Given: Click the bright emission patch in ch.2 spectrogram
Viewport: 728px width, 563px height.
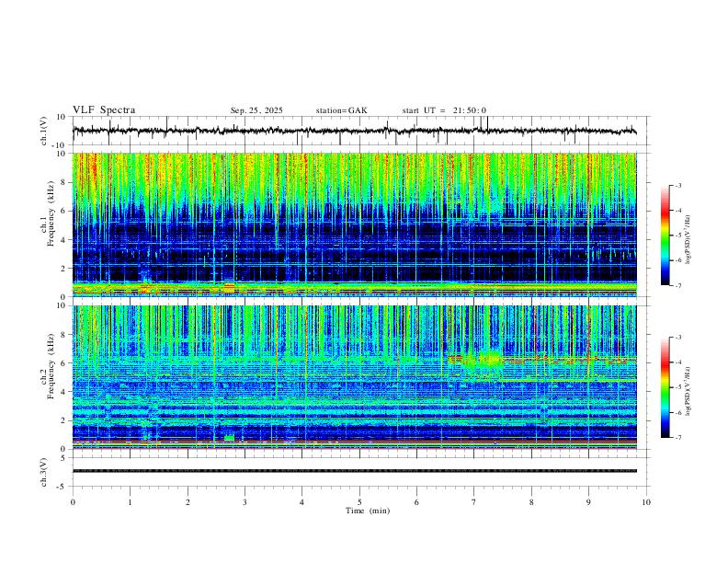Looking at the screenshot, I should coord(490,358).
